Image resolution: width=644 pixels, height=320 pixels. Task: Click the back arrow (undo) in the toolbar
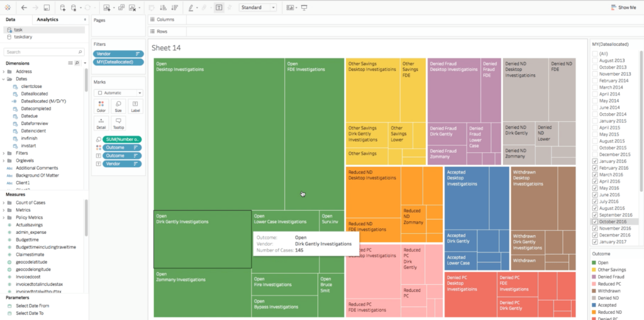[x=23, y=8]
